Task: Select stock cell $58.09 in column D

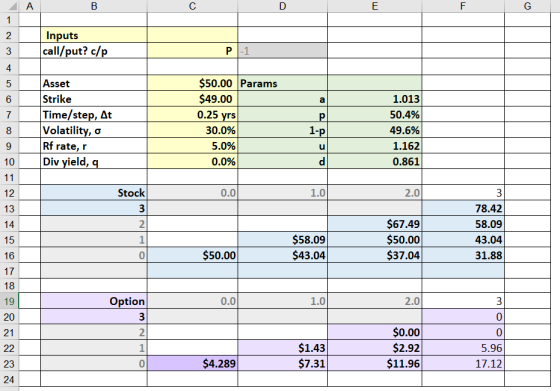Action: pos(282,240)
